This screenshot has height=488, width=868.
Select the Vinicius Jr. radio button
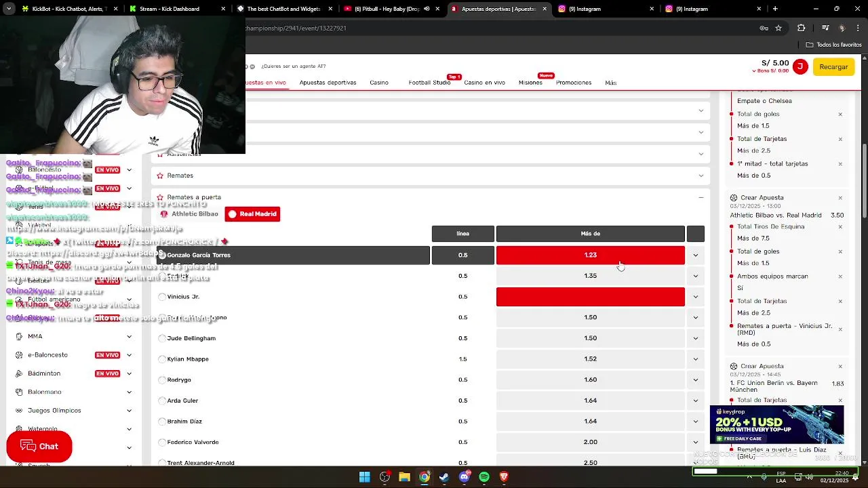pos(162,297)
